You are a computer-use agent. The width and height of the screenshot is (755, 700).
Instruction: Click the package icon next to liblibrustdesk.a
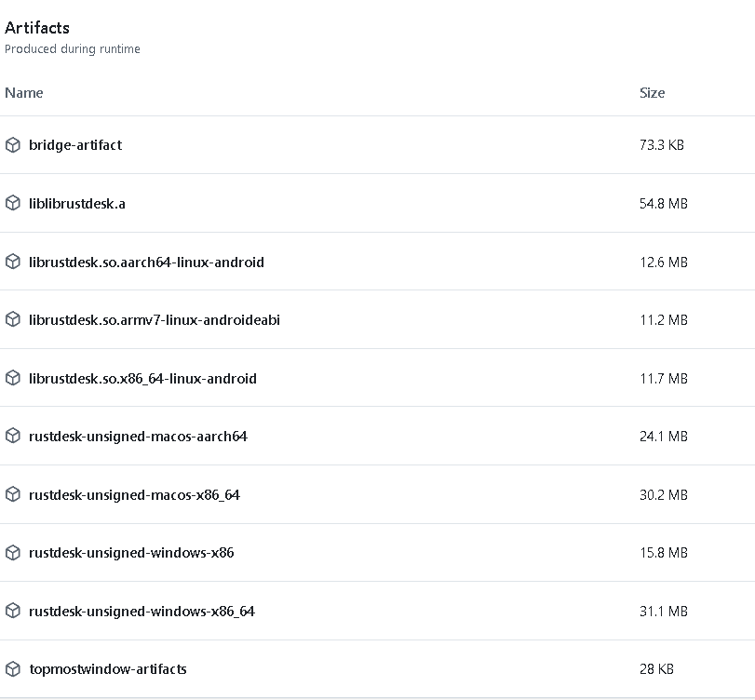coord(13,203)
